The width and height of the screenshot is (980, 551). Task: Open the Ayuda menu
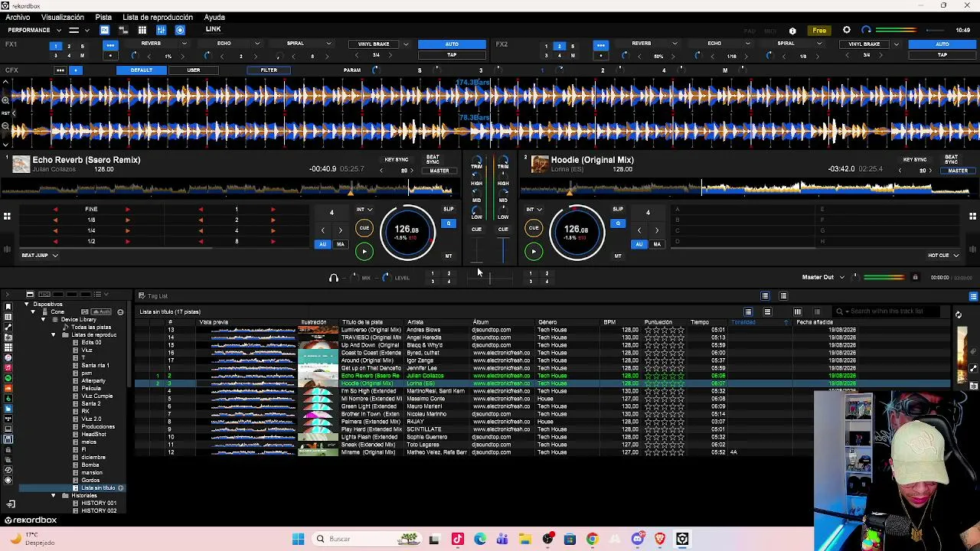(214, 17)
